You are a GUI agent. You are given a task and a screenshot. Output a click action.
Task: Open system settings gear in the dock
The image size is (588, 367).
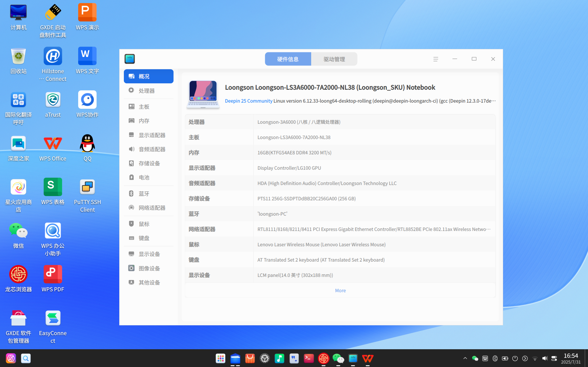(x=265, y=358)
